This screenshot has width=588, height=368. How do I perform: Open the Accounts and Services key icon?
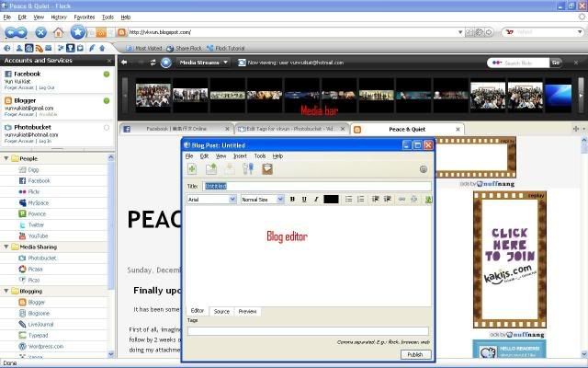(x=70, y=48)
